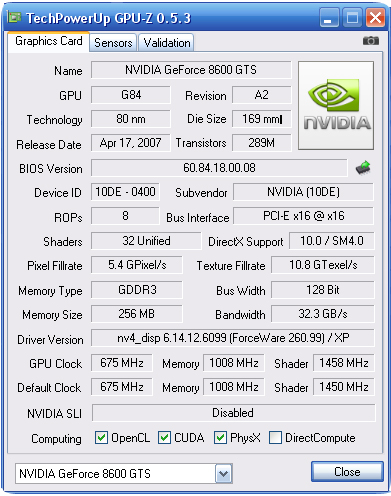391x496 pixels.
Task: Click the NVIDIA logo image
Action: (336, 105)
